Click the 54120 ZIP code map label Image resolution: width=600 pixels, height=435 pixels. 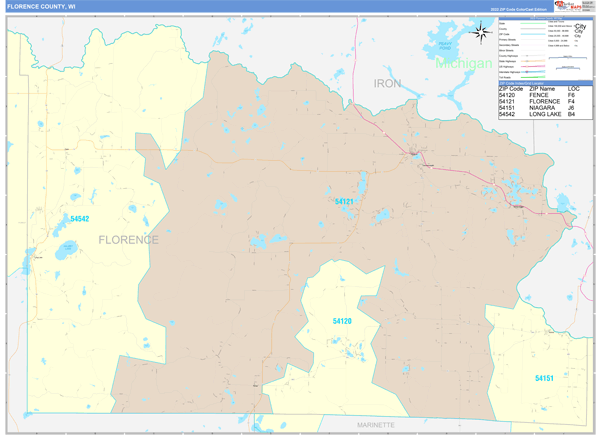(342, 321)
